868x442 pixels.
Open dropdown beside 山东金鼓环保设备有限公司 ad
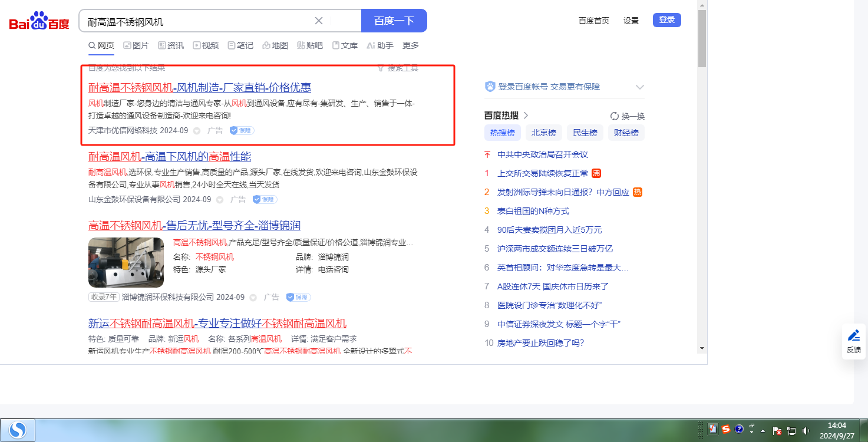coord(220,200)
